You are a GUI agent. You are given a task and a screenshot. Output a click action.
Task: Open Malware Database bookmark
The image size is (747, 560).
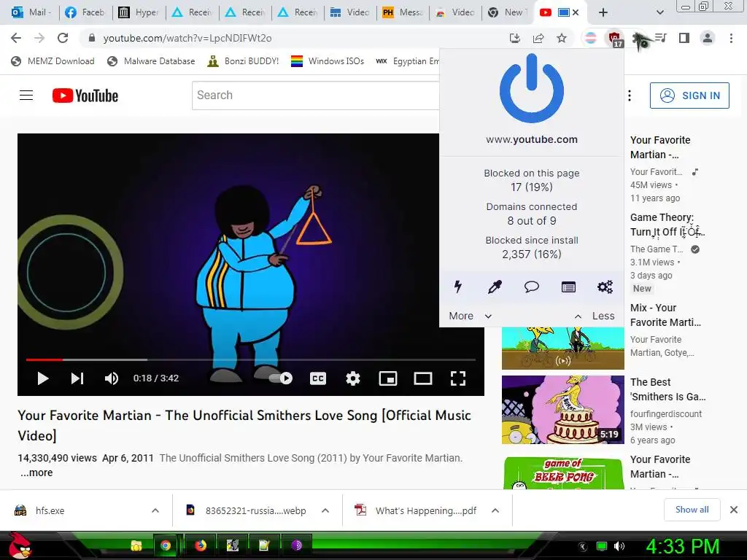coord(152,61)
